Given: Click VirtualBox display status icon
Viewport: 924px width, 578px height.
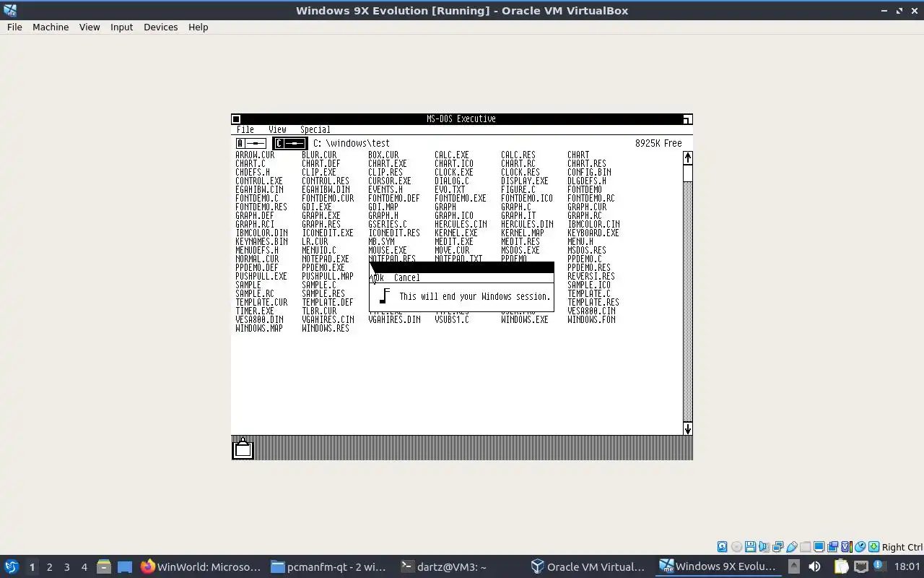Looking at the screenshot, I should pyautogui.click(x=819, y=547).
